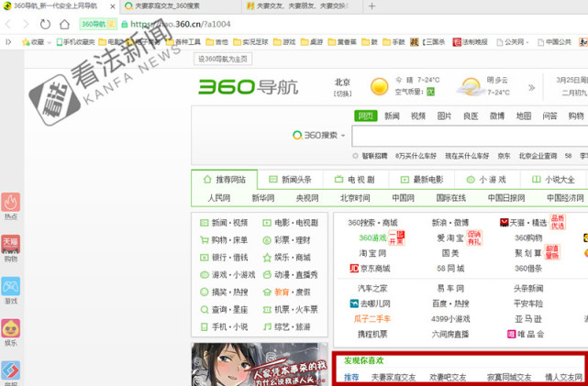Viewport: 588px width, 386px height.
Task: Expand bookmarks sidebar toggle arrow
Action: [8, 42]
